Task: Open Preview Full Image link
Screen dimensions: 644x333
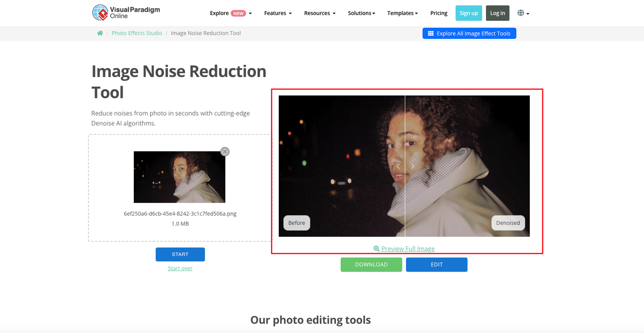Action: (x=404, y=249)
